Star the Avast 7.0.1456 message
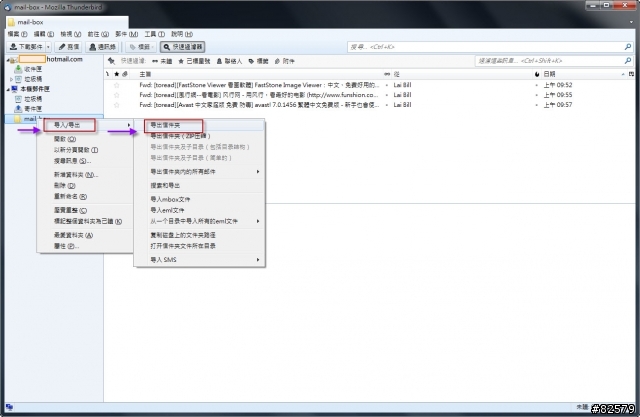640x417 pixels. (x=117, y=105)
